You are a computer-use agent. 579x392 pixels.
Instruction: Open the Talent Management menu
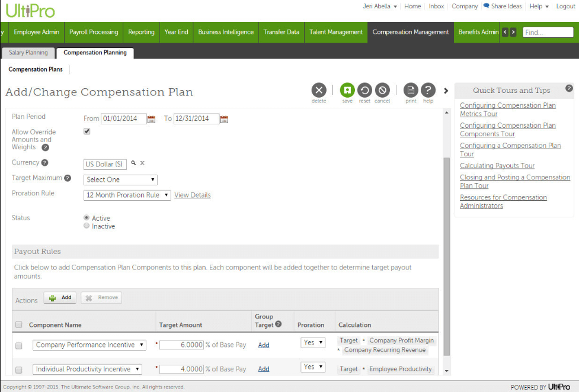pos(336,32)
